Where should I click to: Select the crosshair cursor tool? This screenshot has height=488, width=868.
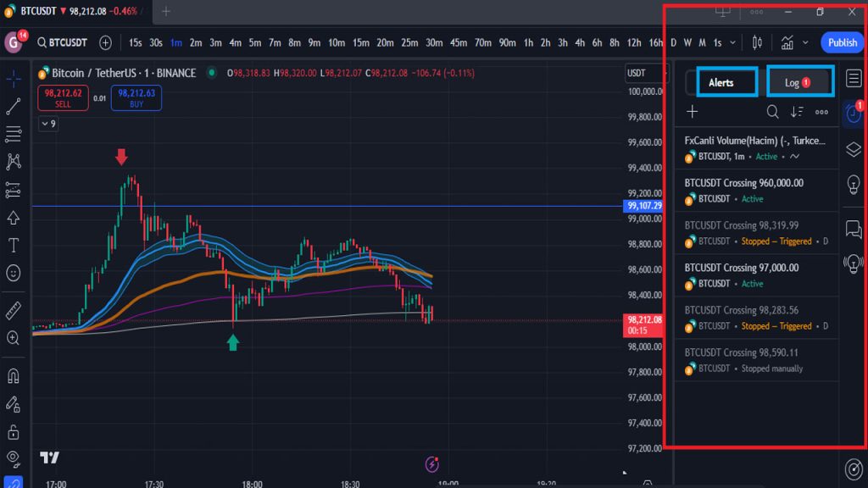pos(13,77)
